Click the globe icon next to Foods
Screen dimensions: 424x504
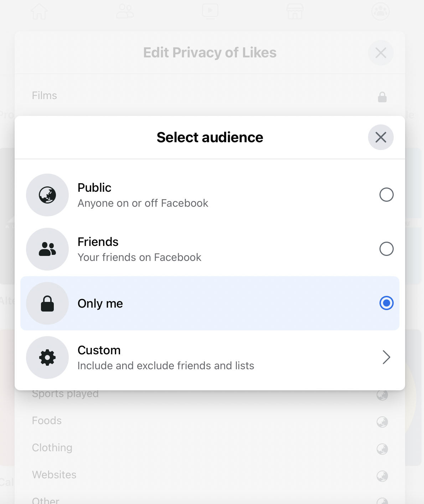[382, 422]
